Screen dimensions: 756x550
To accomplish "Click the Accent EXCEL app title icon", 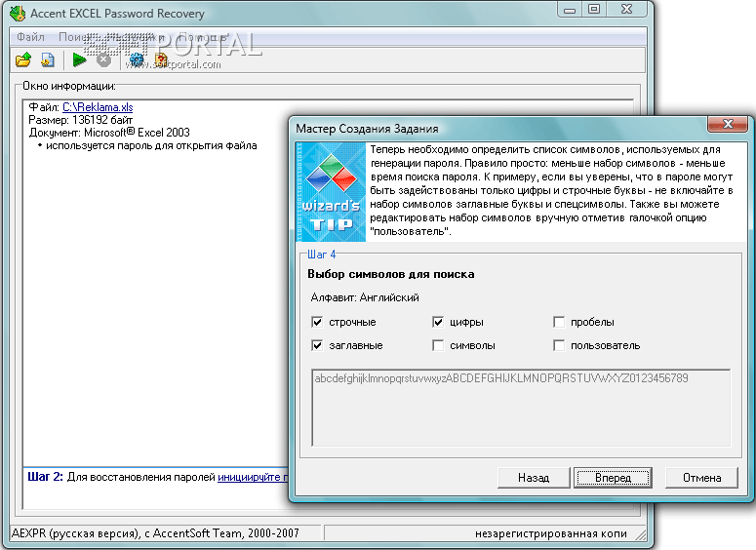I will pos(18,13).
